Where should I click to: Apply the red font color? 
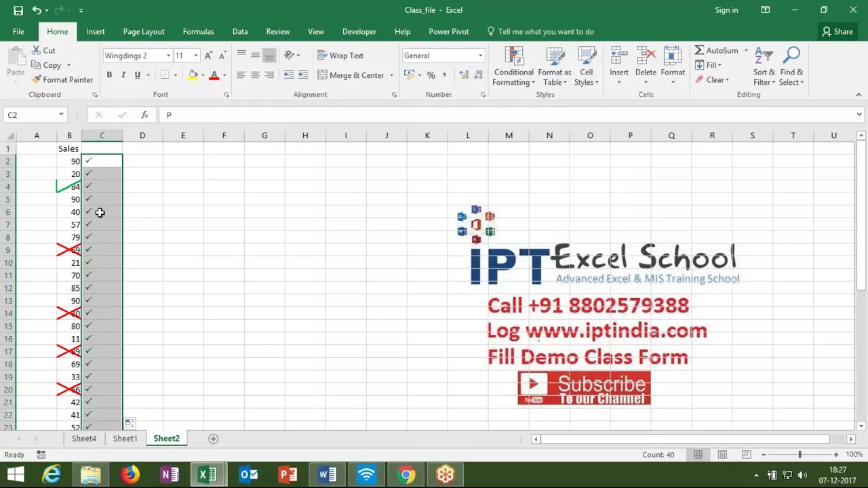[x=214, y=75]
